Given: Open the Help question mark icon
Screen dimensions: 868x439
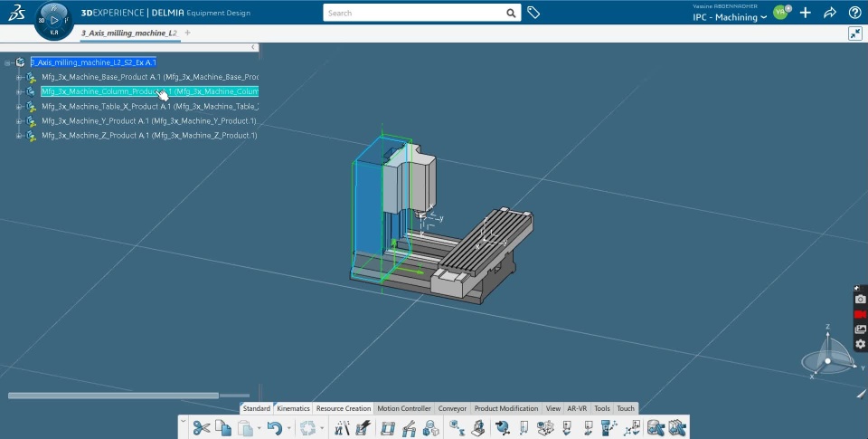Looking at the screenshot, I should coord(854,13).
